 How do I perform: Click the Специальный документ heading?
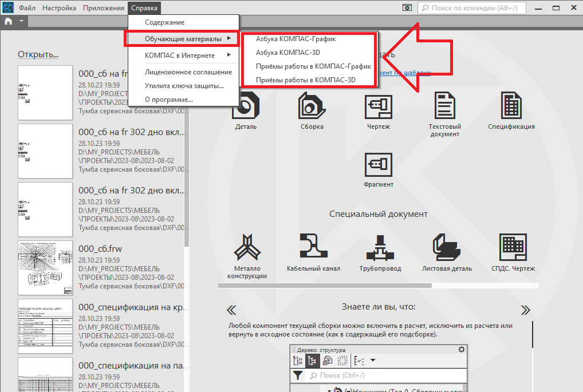[378, 214]
